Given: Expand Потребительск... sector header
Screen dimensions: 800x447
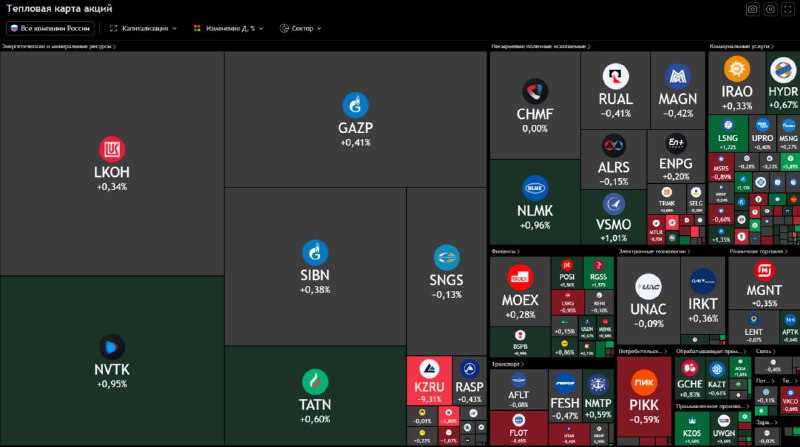Looking at the screenshot, I should [x=643, y=352].
